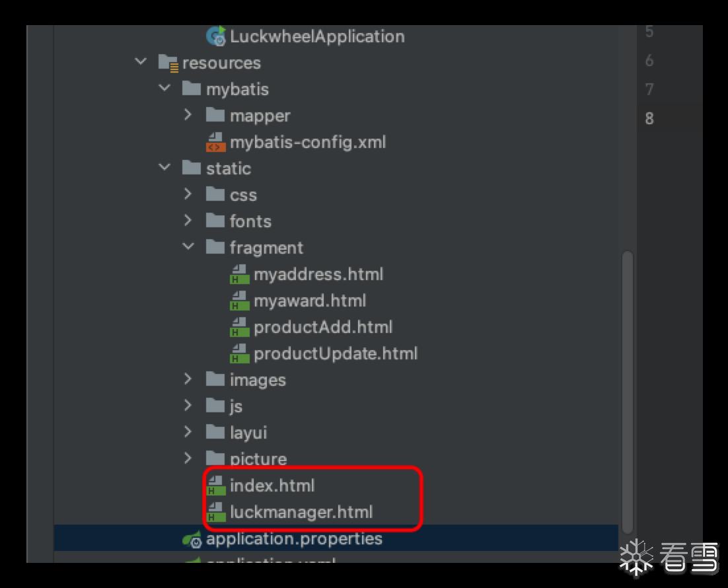Click the myaddress.html file icon
Screen dimensions: 728x588
pyautogui.click(x=240, y=274)
